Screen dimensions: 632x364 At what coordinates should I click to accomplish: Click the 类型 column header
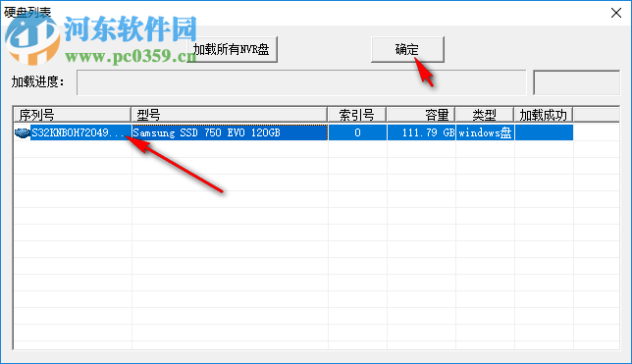(485, 115)
